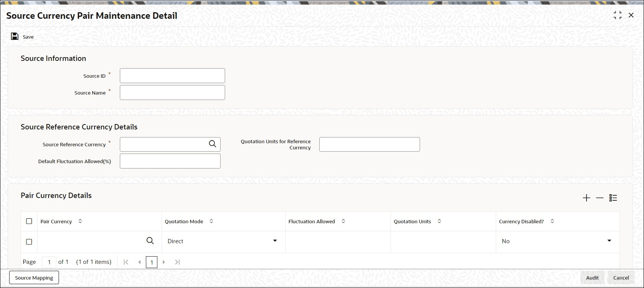Restore down the detail window
Viewport: 644px width, 288px height.
pyautogui.click(x=618, y=15)
